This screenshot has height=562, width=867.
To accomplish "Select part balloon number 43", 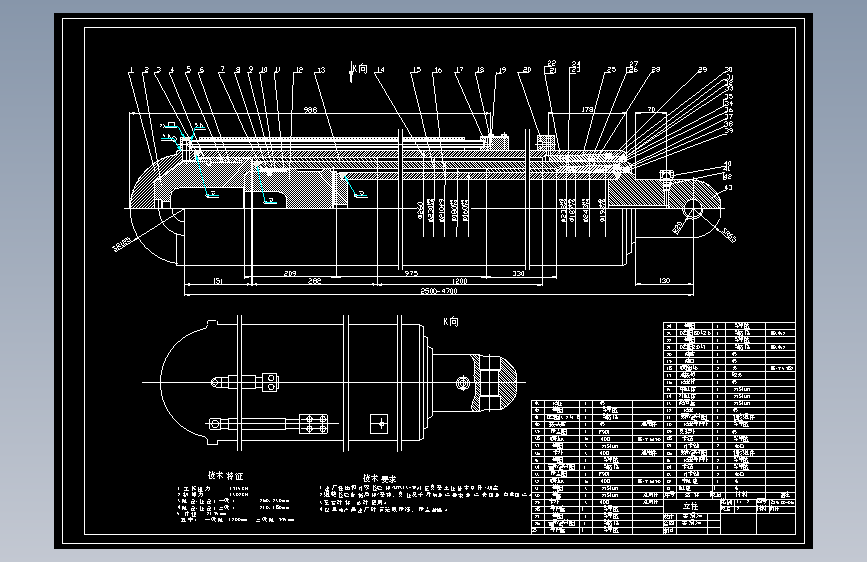I will point(728,188).
